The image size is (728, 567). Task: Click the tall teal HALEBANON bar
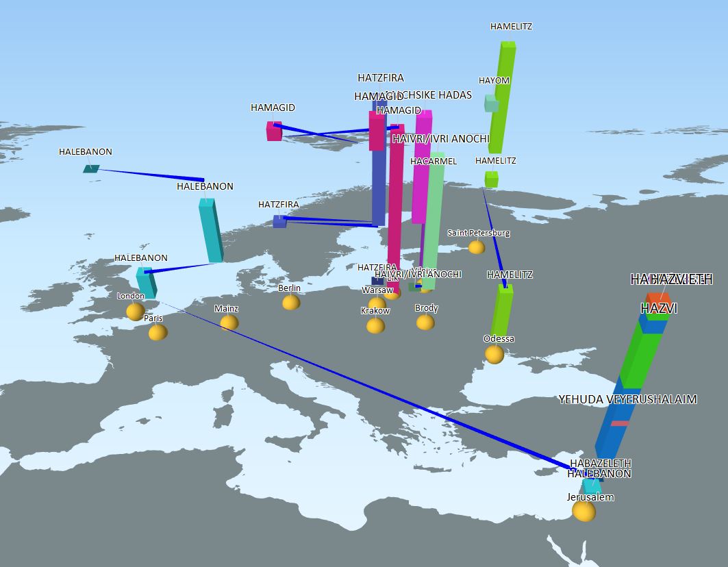click(x=211, y=230)
